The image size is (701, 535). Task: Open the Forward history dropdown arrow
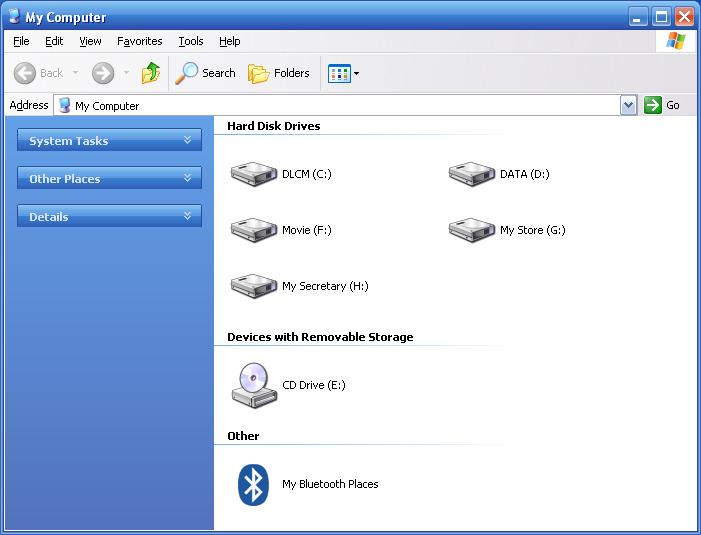[x=127, y=72]
